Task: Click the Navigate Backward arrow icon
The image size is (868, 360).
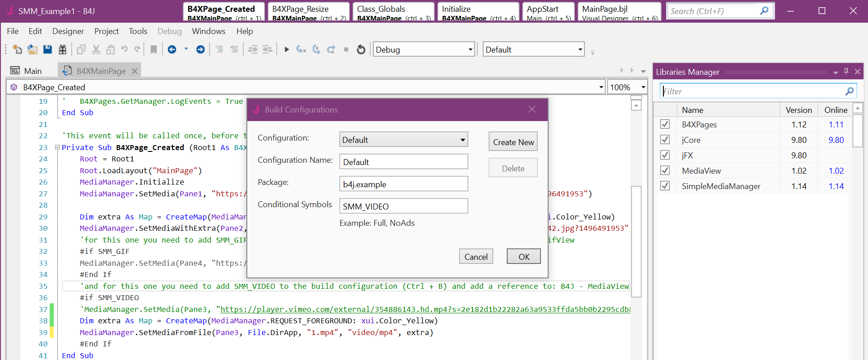Action: (172, 49)
